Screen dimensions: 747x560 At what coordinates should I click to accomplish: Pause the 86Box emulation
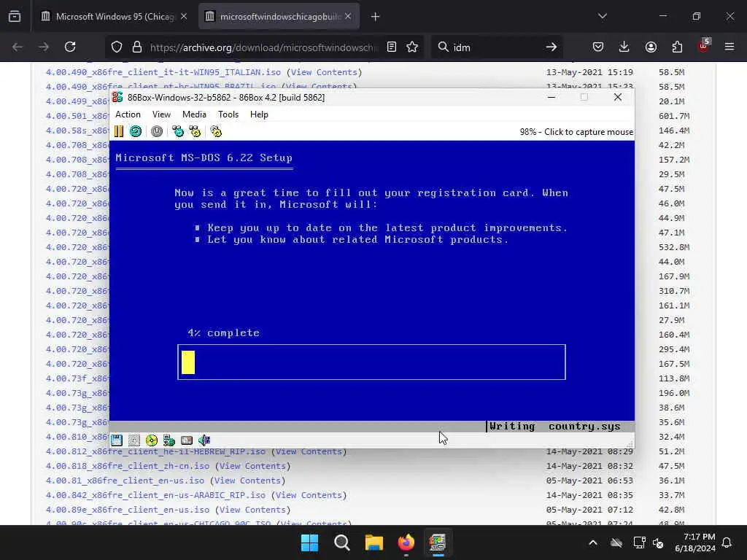[119, 131]
